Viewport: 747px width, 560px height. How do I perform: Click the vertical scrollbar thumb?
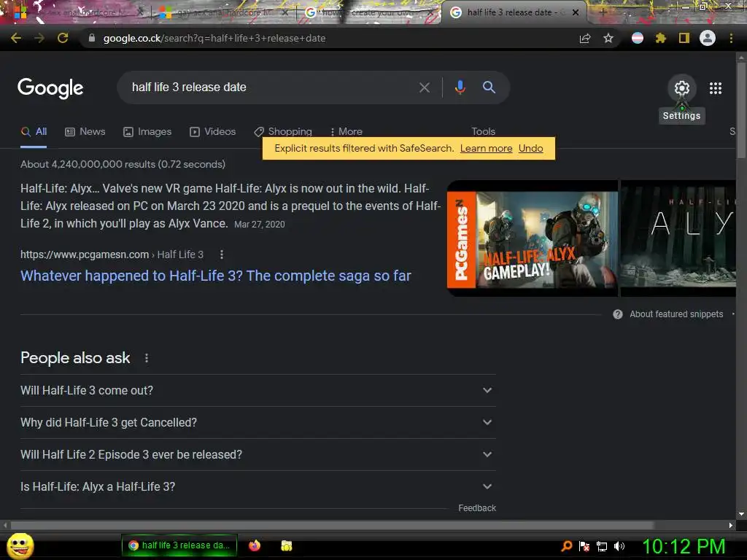(x=741, y=109)
